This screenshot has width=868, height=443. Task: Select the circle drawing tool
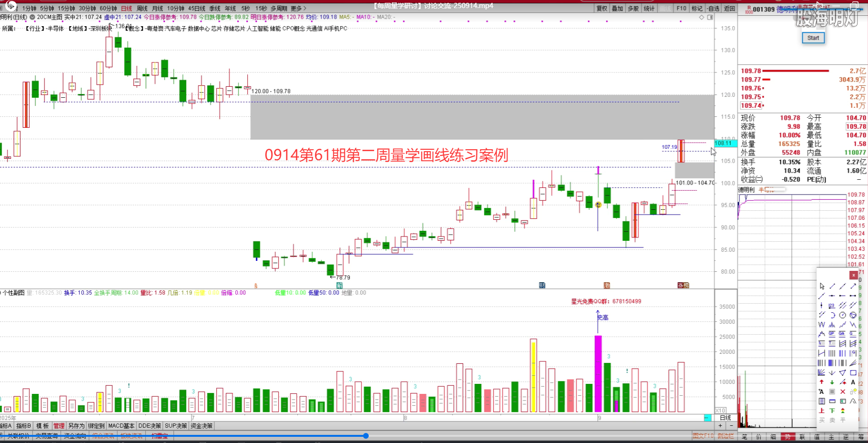pos(842,315)
